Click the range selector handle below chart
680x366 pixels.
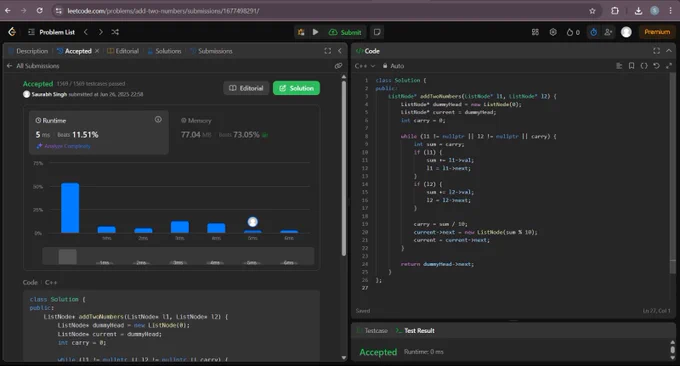point(68,257)
